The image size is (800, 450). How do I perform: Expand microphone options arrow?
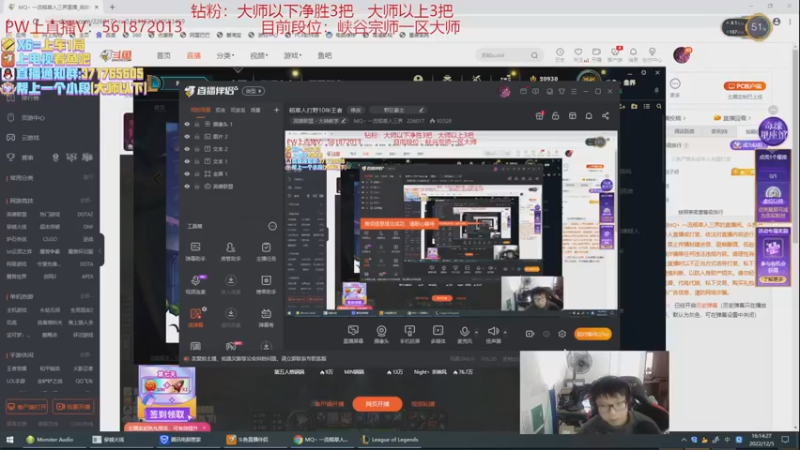tap(477, 332)
